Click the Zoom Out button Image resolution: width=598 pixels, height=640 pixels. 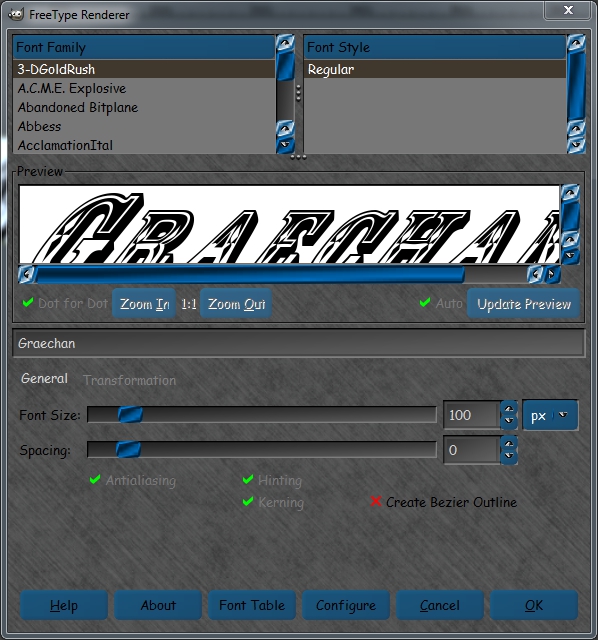tap(236, 304)
